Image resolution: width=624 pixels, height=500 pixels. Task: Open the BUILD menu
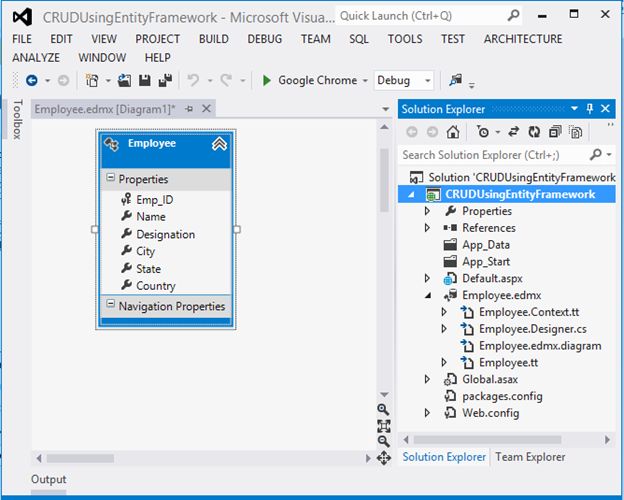[x=214, y=39]
